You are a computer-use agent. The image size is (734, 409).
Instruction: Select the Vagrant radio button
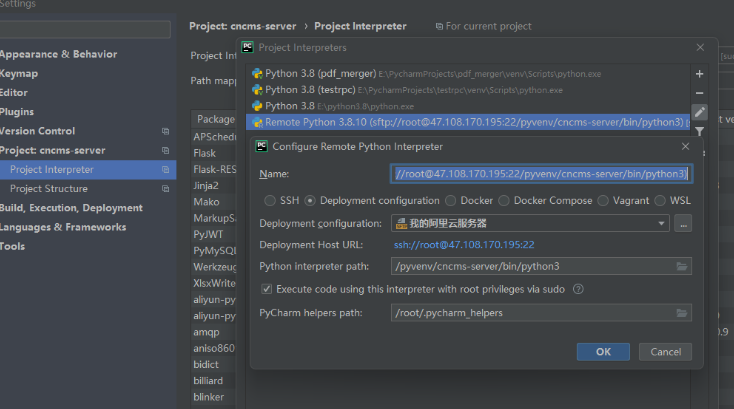(603, 201)
